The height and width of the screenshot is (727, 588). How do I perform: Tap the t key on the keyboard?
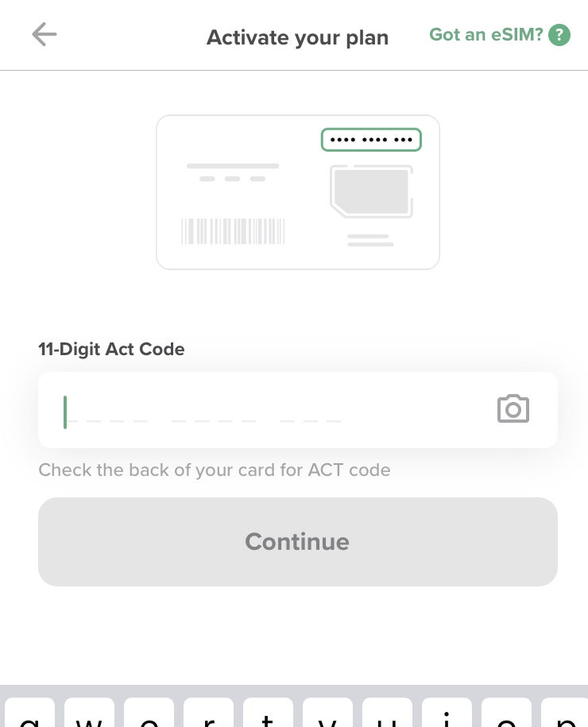[x=269, y=713]
